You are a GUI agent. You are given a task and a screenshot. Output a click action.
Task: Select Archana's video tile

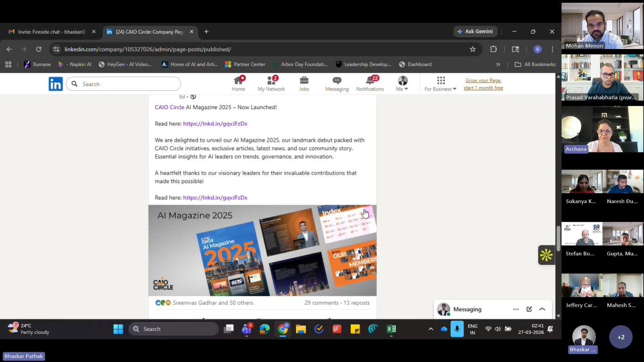coord(602,129)
